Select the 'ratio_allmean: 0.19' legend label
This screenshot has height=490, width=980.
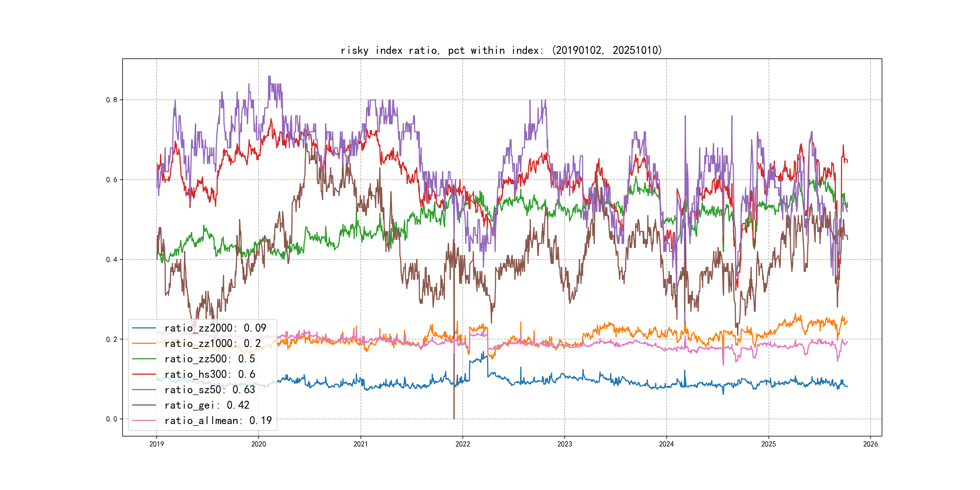[218, 420]
